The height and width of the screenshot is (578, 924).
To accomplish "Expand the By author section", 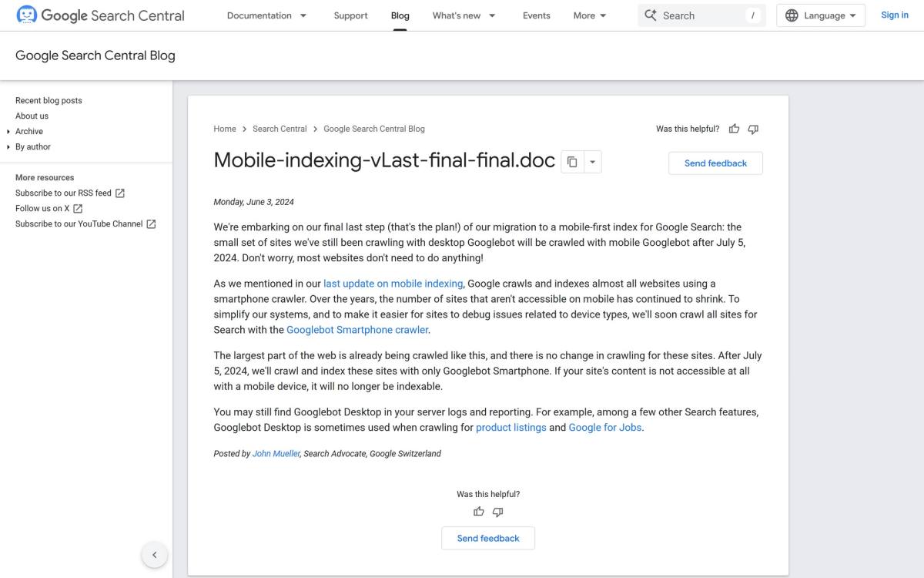I will pyautogui.click(x=33, y=146).
